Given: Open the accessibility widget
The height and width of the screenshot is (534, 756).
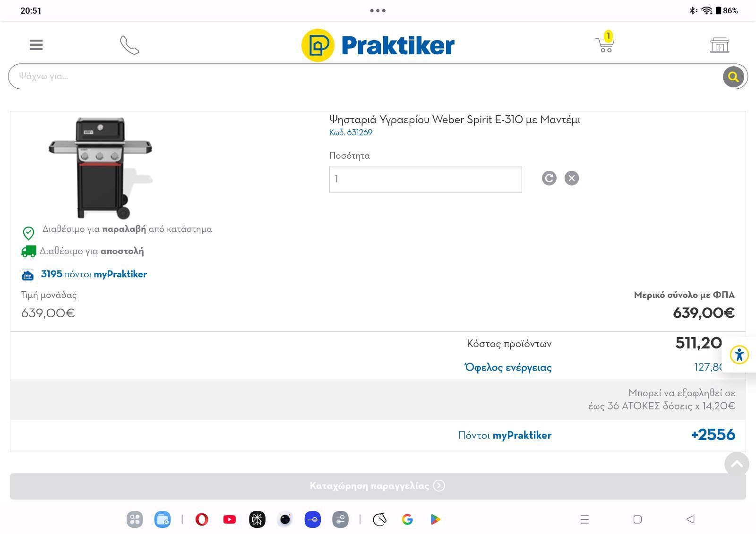Looking at the screenshot, I should 739,355.
